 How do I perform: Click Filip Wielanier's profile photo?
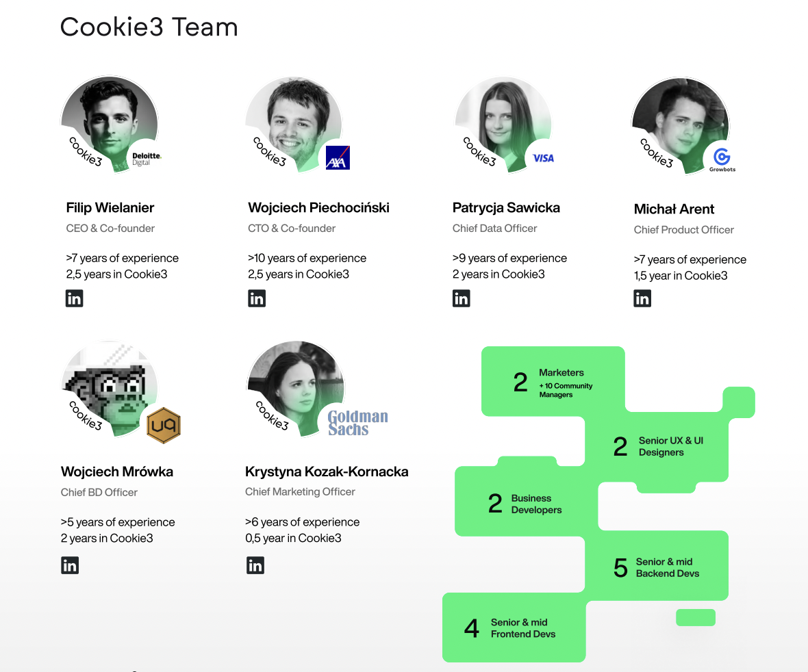click(110, 120)
